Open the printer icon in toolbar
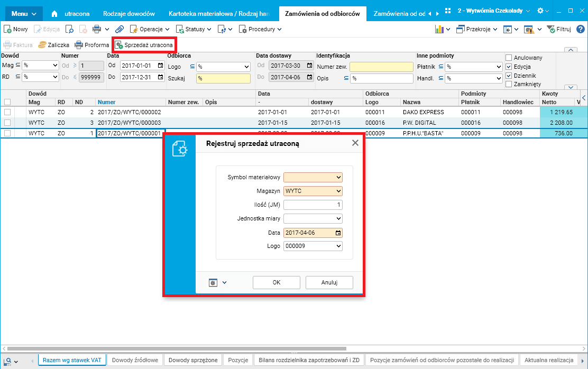 pos(97,29)
